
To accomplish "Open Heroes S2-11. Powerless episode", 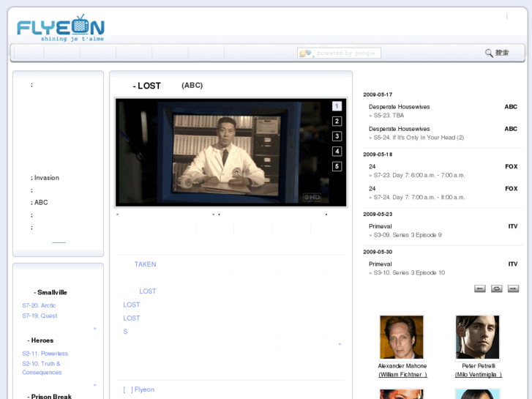I will pyautogui.click(x=45, y=354).
